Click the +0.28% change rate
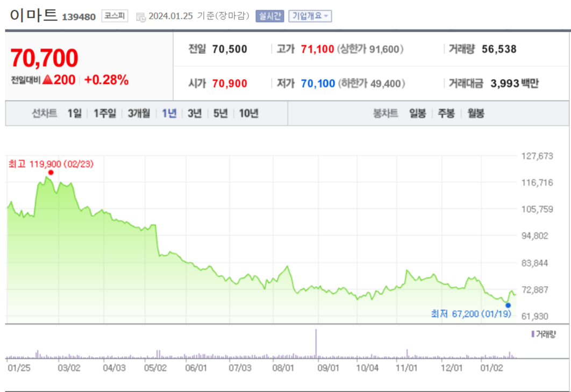The height and width of the screenshot is (392, 571). pyautogui.click(x=106, y=80)
